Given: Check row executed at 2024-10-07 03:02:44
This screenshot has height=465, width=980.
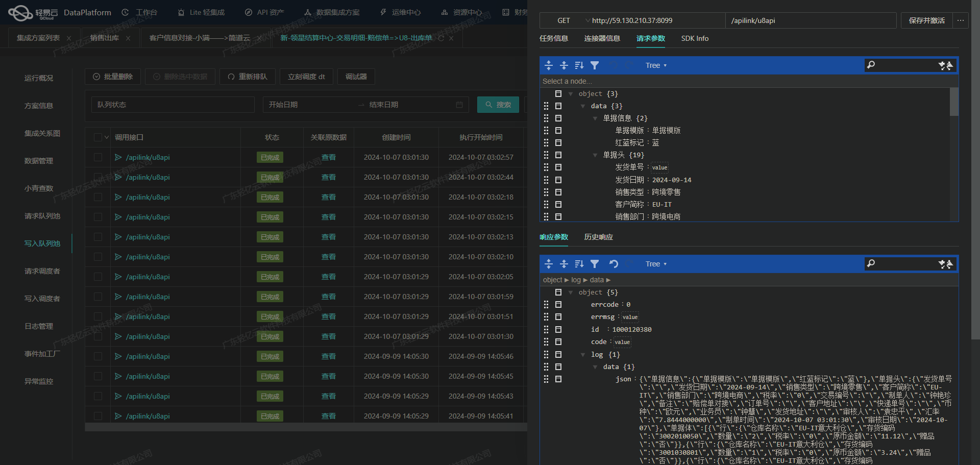Looking at the screenshot, I should pos(98,177).
